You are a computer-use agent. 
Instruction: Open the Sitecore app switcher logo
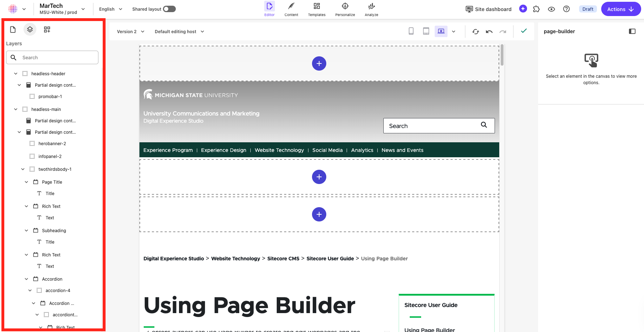coord(13,9)
